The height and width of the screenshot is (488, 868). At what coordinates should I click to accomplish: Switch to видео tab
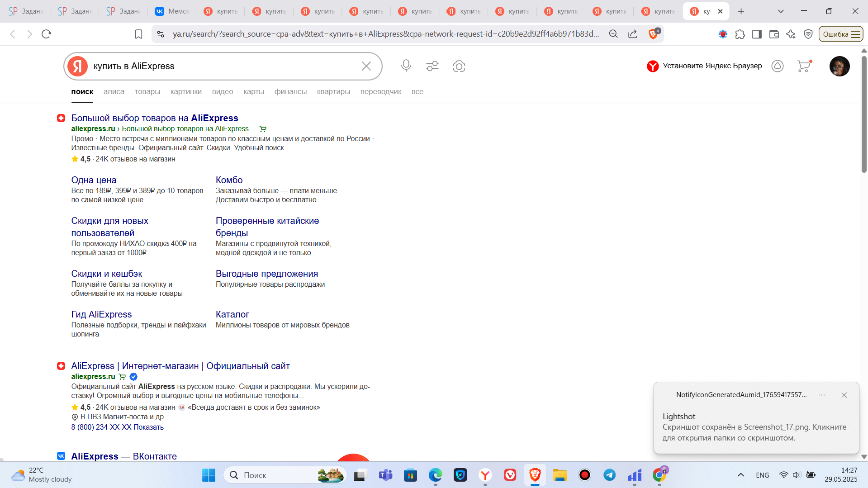coord(223,91)
